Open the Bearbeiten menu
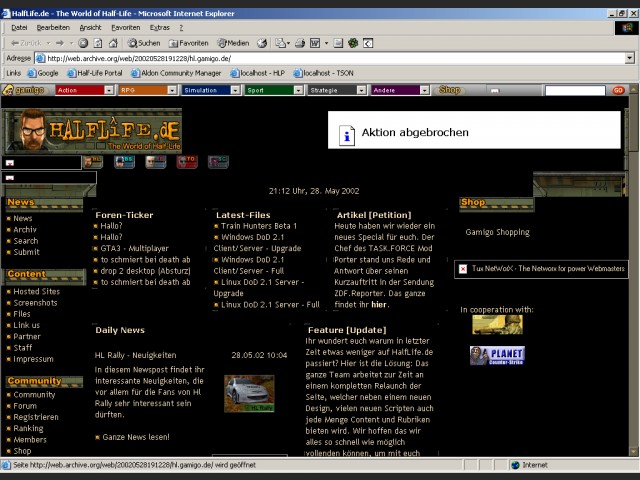The image size is (640, 480). coord(53,28)
